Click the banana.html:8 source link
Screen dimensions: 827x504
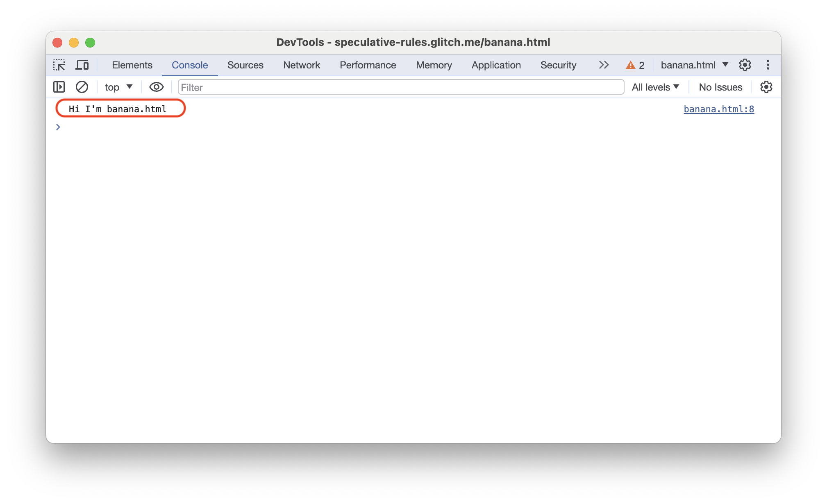pos(719,109)
